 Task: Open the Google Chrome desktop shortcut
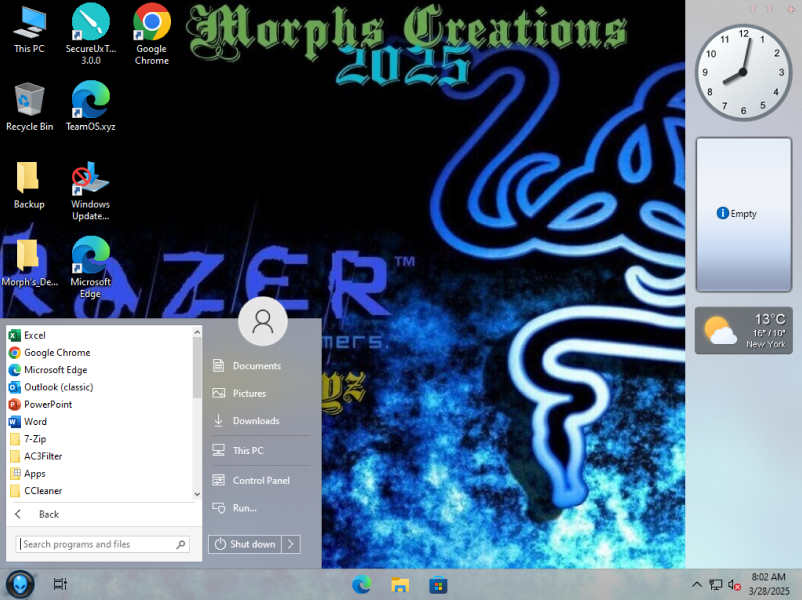[x=151, y=34]
